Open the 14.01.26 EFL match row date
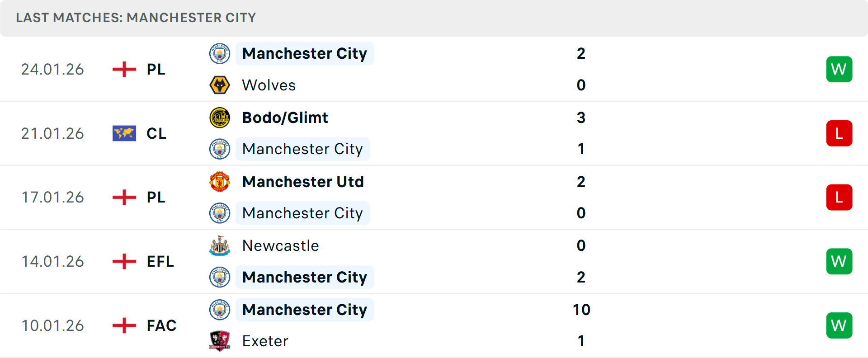This screenshot has height=358, width=868. pyautogui.click(x=52, y=261)
